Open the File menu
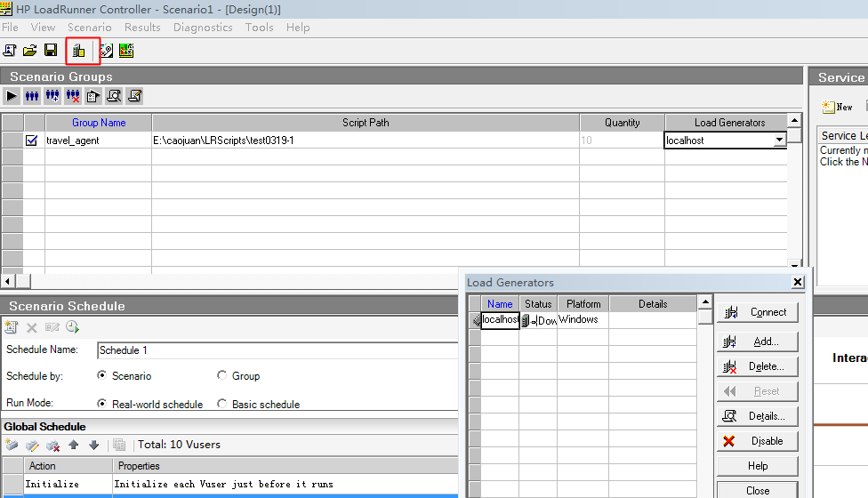The height and width of the screenshot is (498, 868). pyautogui.click(x=10, y=27)
